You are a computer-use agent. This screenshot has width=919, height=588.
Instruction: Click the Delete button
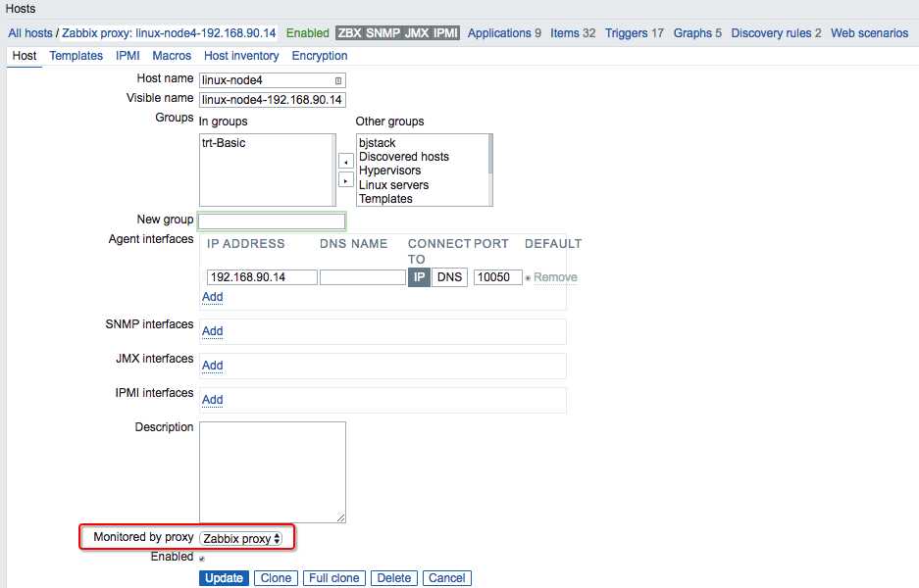tap(394, 578)
